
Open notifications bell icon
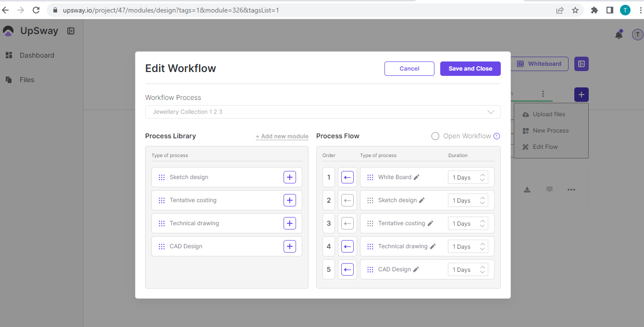pos(619,35)
